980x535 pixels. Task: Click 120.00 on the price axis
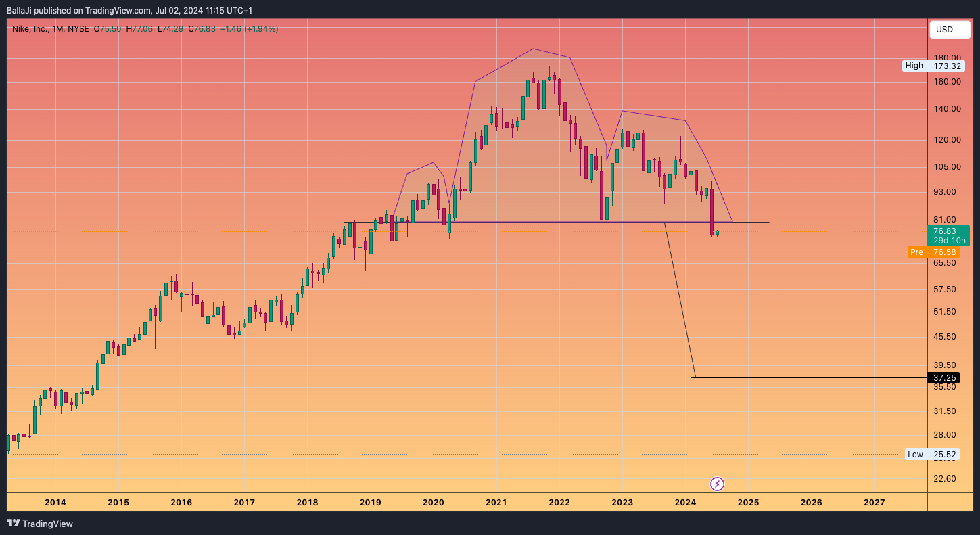(947, 140)
